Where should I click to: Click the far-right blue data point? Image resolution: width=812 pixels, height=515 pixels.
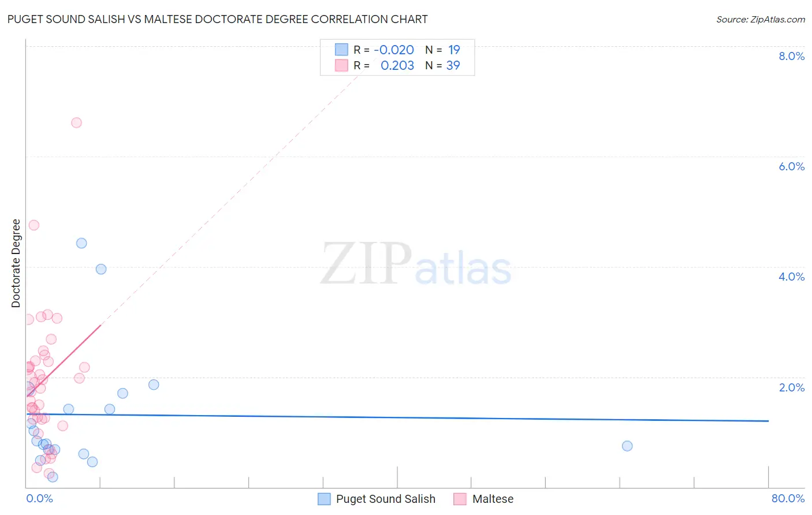point(627,446)
